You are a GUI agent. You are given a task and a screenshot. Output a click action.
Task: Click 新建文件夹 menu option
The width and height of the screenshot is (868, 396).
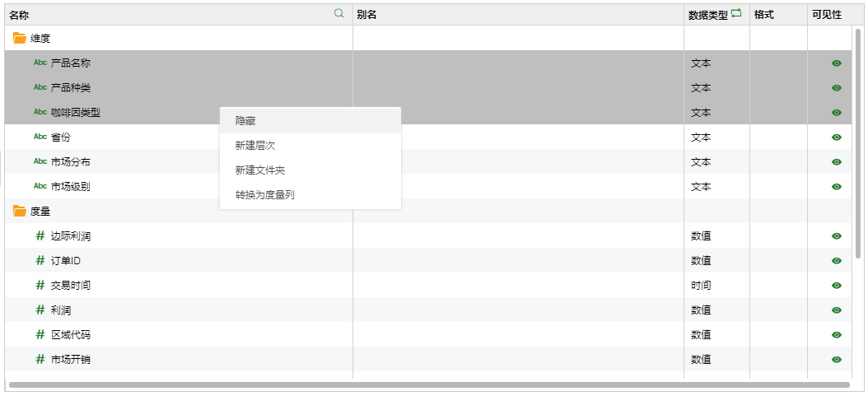pyautogui.click(x=260, y=170)
